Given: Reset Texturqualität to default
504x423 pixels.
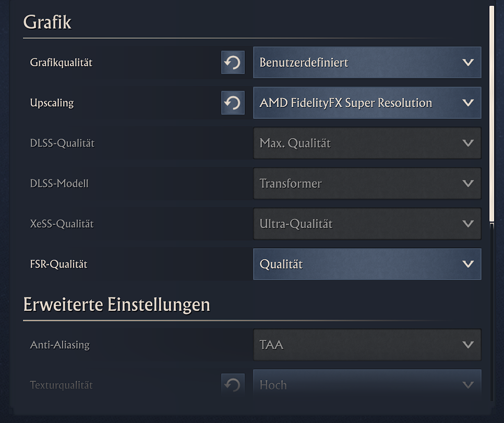Looking at the screenshot, I should click(233, 385).
